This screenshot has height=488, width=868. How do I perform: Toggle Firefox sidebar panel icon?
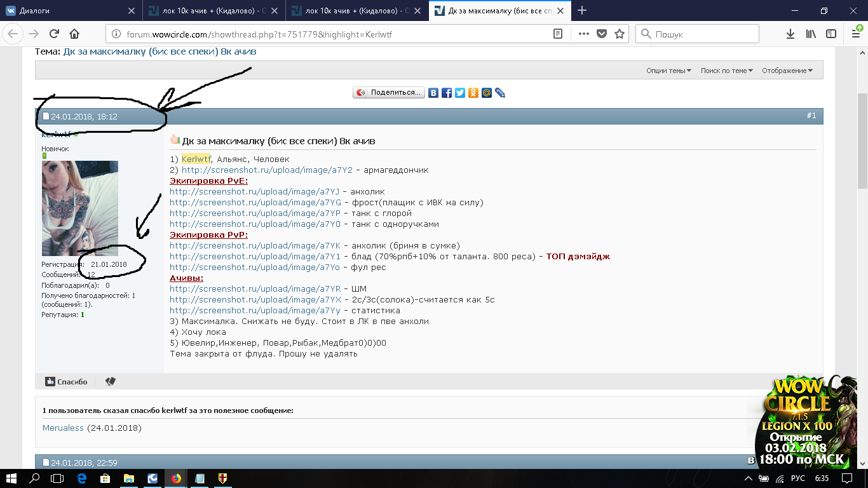coord(831,34)
